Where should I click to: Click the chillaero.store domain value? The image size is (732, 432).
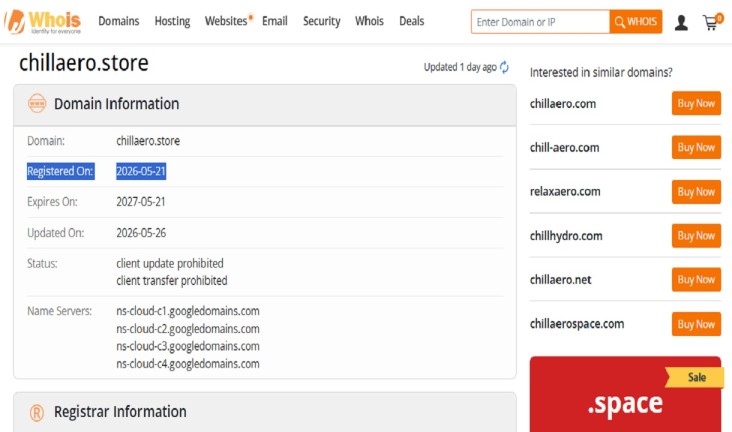(148, 141)
